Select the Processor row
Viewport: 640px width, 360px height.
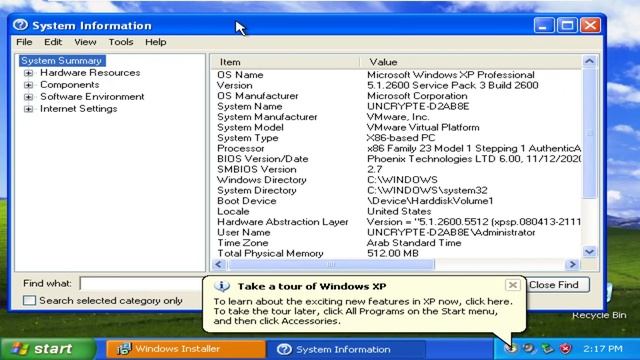397,149
